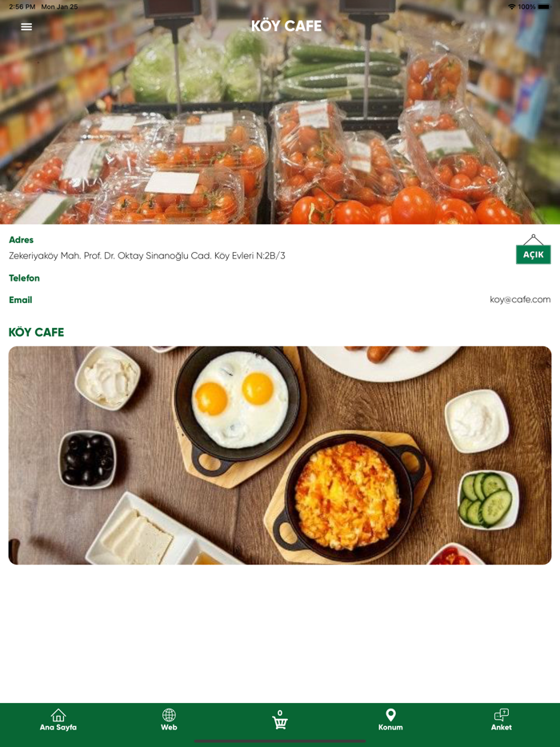Viewport: 560px width, 747px height.
Task: Tap the cart item count badge
Action: pyautogui.click(x=280, y=713)
